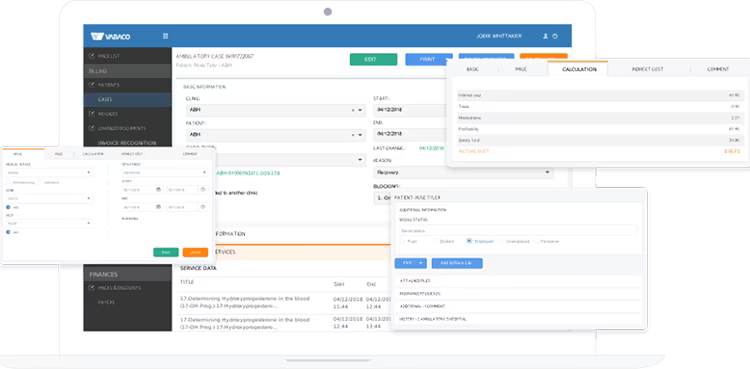Tick the Additional checkbox in dialog
This screenshot has width=750, height=369.
click(41, 183)
